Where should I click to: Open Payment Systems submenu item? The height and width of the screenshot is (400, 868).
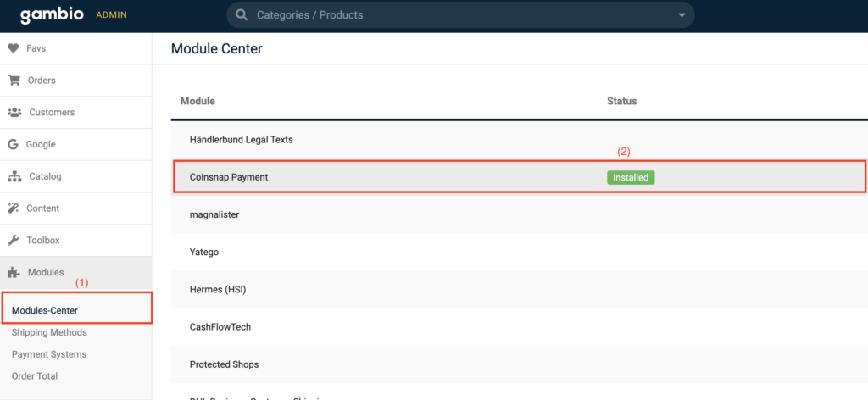pyautogui.click(x=49, y=354)
